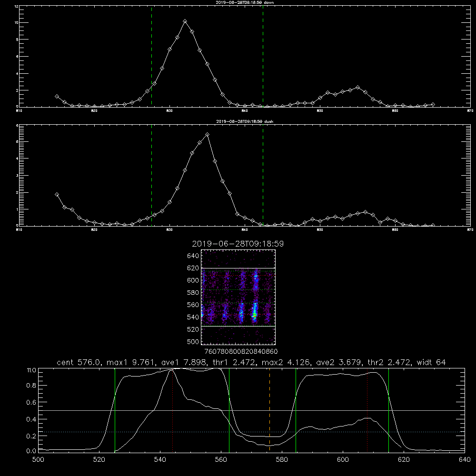
Task: Select the green vertical line near 563
Action: point(229,410)
